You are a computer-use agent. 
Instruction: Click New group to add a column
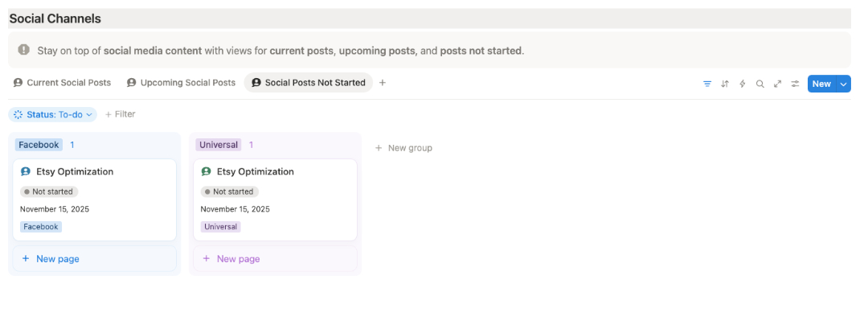(404, 148)
